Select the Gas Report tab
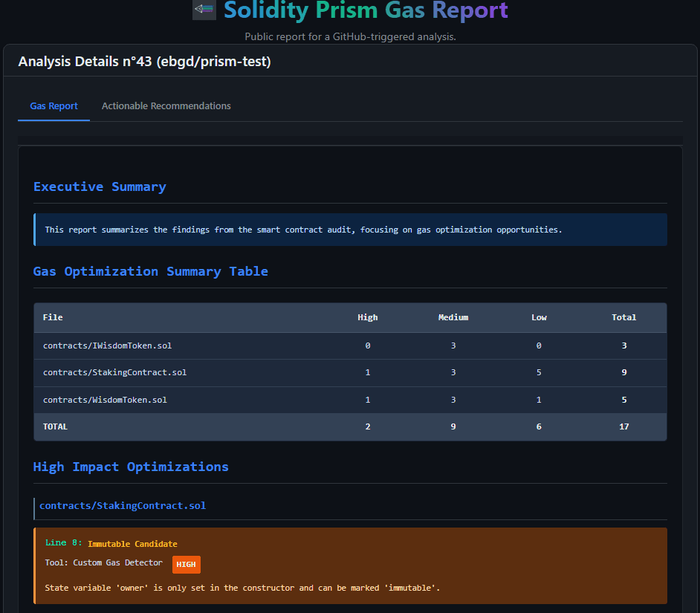The width and height of the screenshot is (700, 613). (x=53, y=106)
